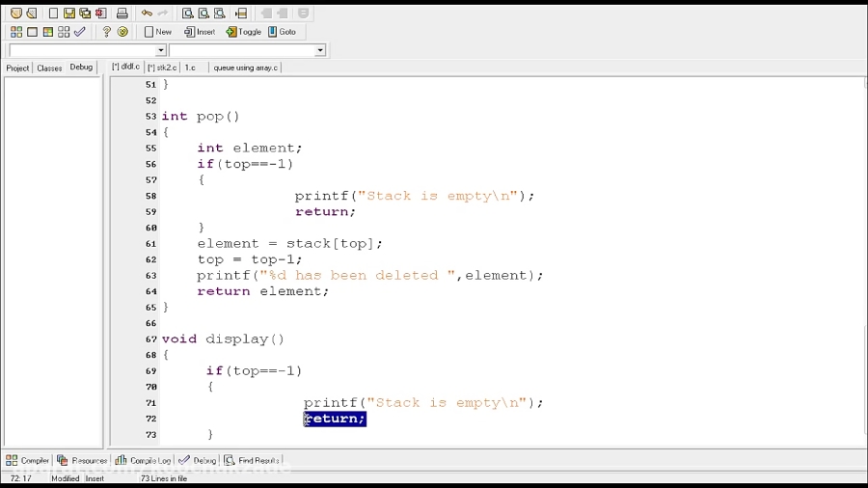Click 'element = stack[top];' on line 61

coord(289,244)
